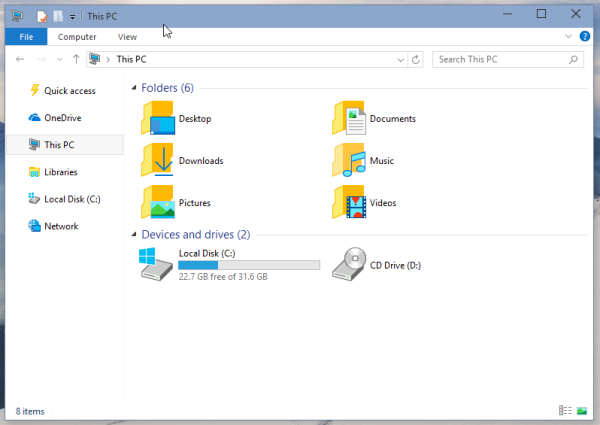The width and height of the screenshot is (600, 425).
Task: Switch to Large icons view in status bar
Action: tap(582, 411)
